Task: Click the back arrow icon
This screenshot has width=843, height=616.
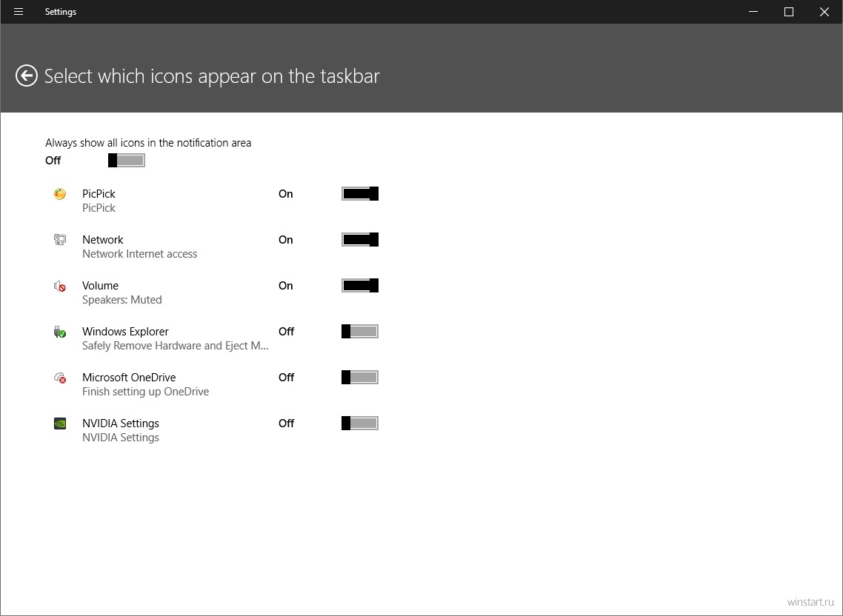Action: click(27, 76)
